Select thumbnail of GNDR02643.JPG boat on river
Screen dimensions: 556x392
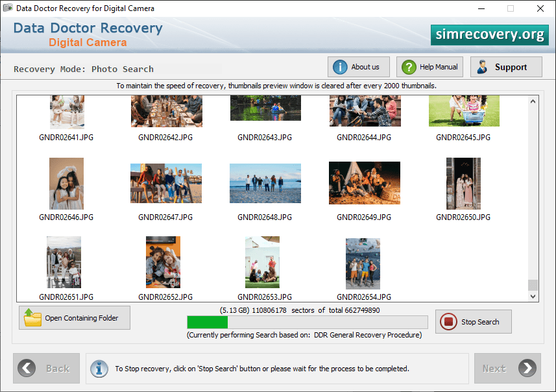265,108
